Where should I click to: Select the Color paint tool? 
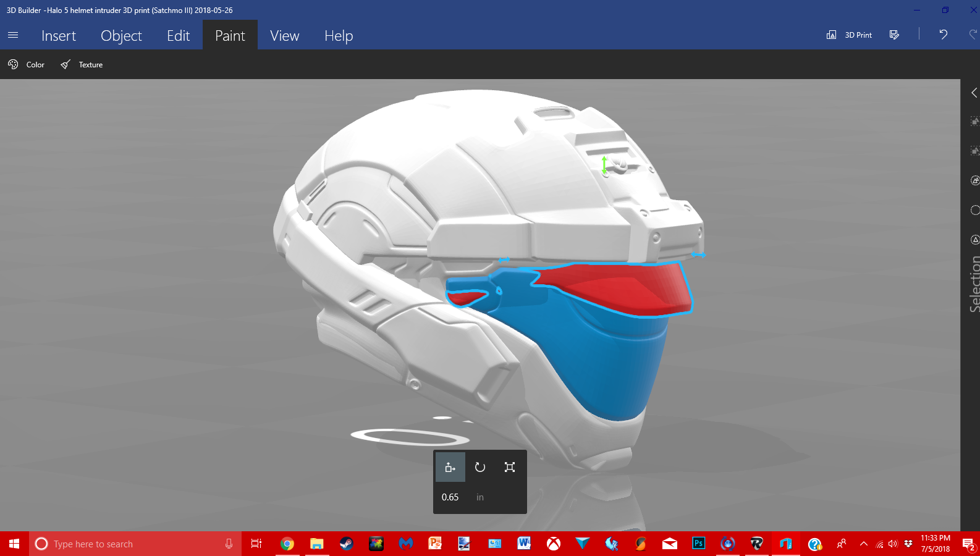click(x=26, y=64)
